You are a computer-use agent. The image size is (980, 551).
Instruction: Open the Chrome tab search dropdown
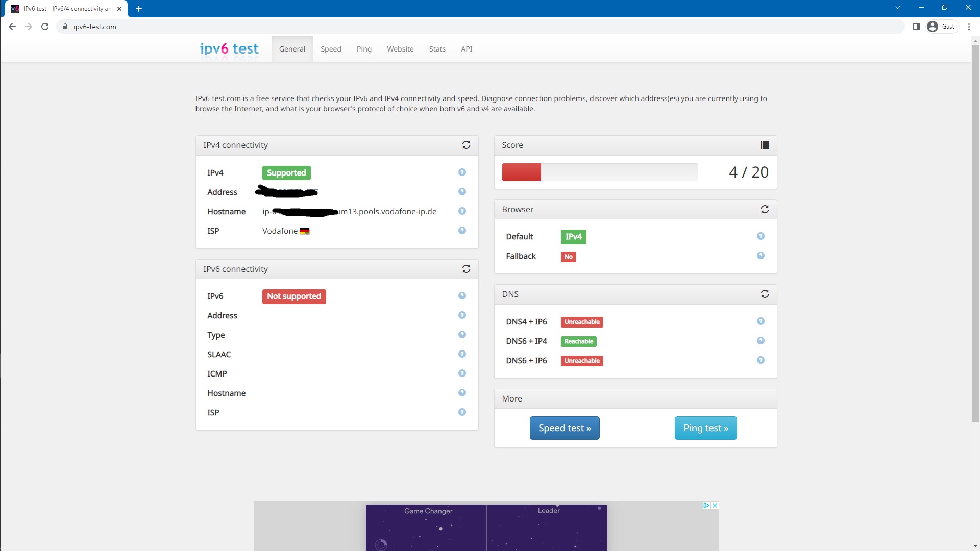[x=898, y=8]
